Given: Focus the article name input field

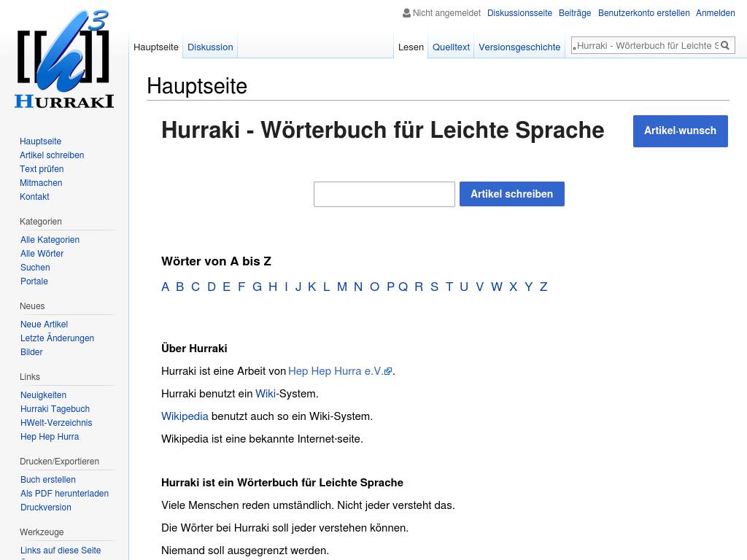Looking at the screenshot, I should click(384, 194).
